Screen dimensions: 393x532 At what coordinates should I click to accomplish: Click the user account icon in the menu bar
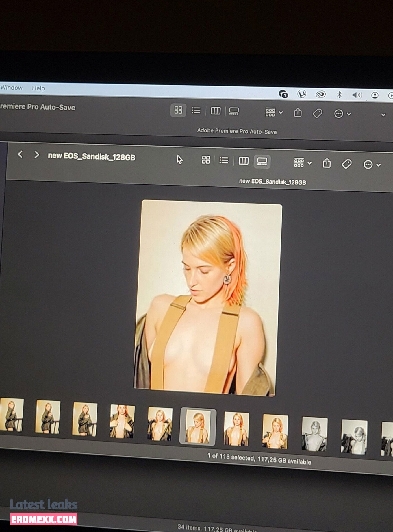tap(375, 95)
